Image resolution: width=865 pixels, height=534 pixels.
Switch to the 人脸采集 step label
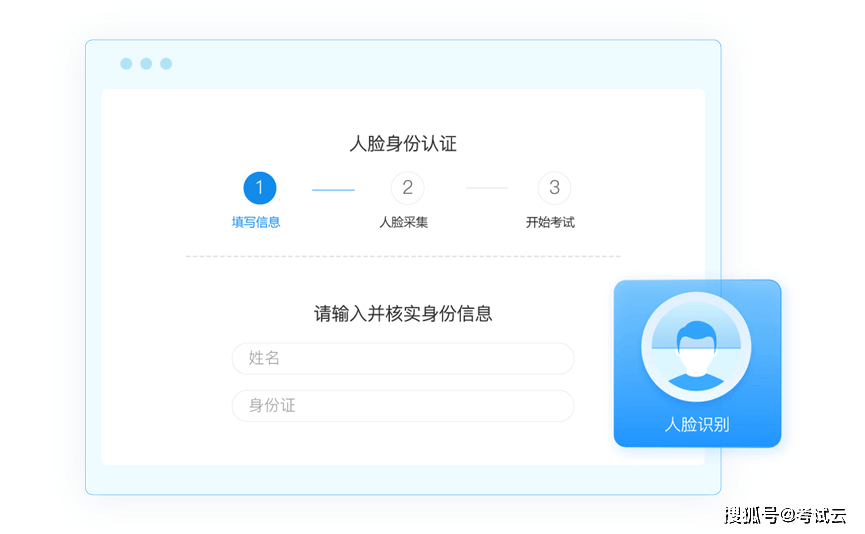click(404, 222)
